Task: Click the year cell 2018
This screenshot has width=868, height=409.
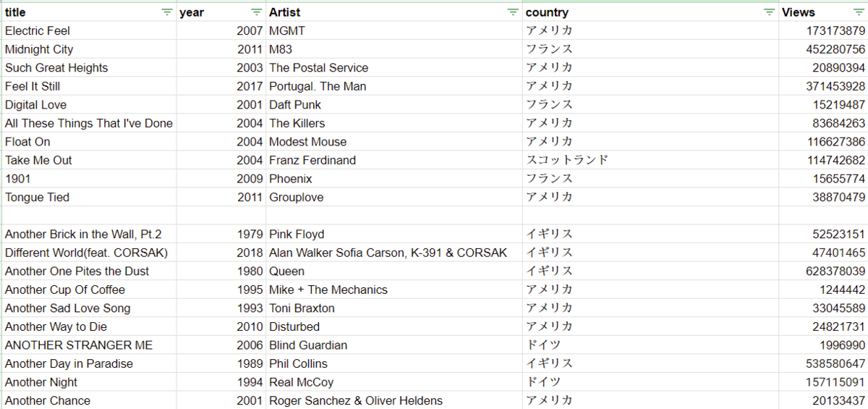Action: pos(221,253)
